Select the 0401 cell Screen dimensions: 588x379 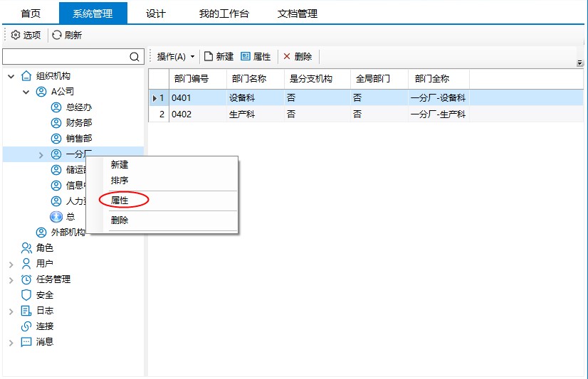198,97
